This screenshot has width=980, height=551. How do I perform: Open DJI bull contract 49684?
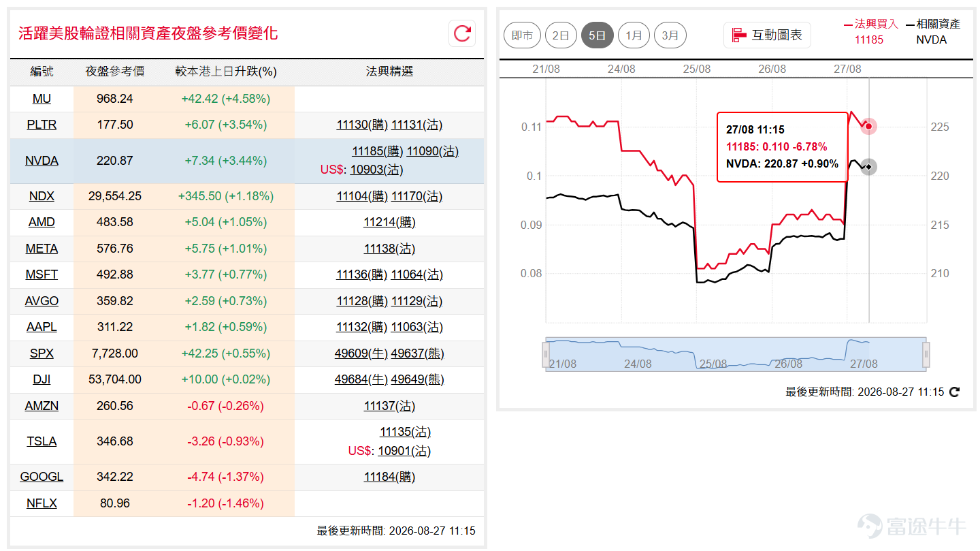coord(361,379)
